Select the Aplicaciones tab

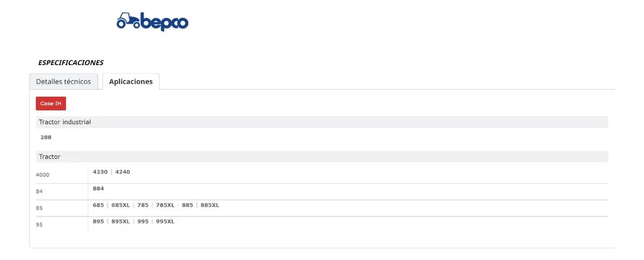coord(131,82)
